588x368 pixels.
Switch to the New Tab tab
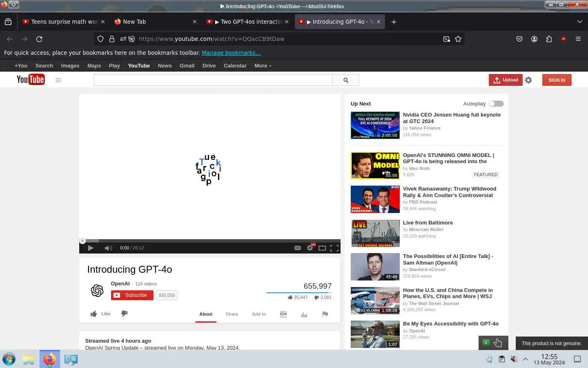click(155, 22)
